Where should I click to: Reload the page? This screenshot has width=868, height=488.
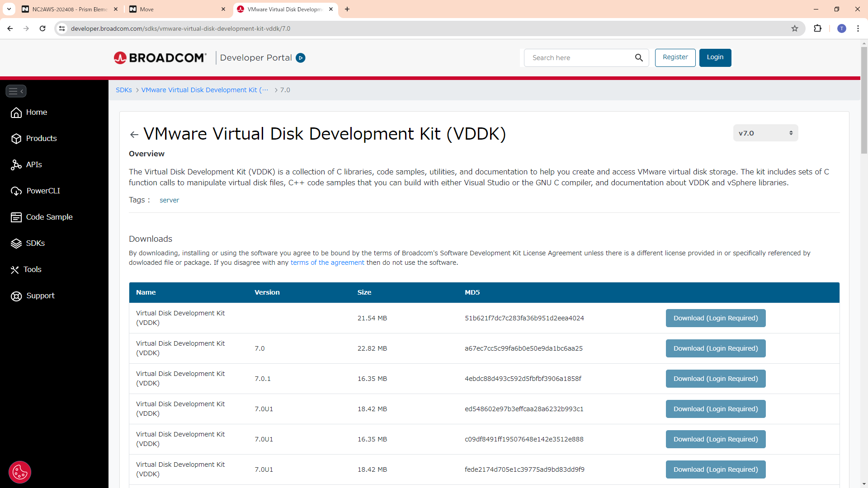(x=42, y=28)
